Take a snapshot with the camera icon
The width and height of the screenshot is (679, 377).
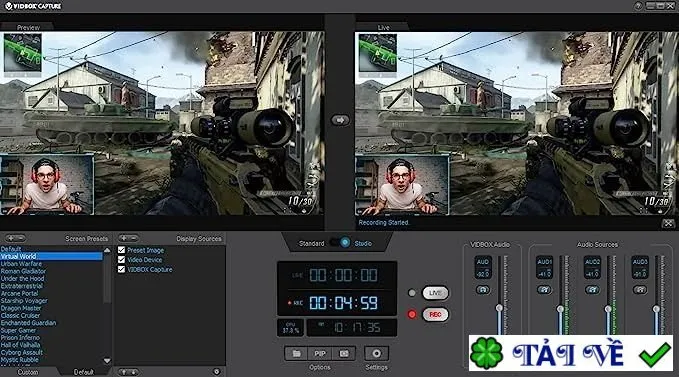click(x=344, y=354)
